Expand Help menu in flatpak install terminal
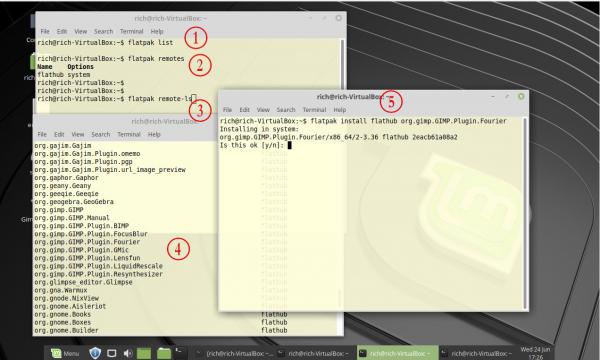600x360 pixels. [x=339, y=110]
